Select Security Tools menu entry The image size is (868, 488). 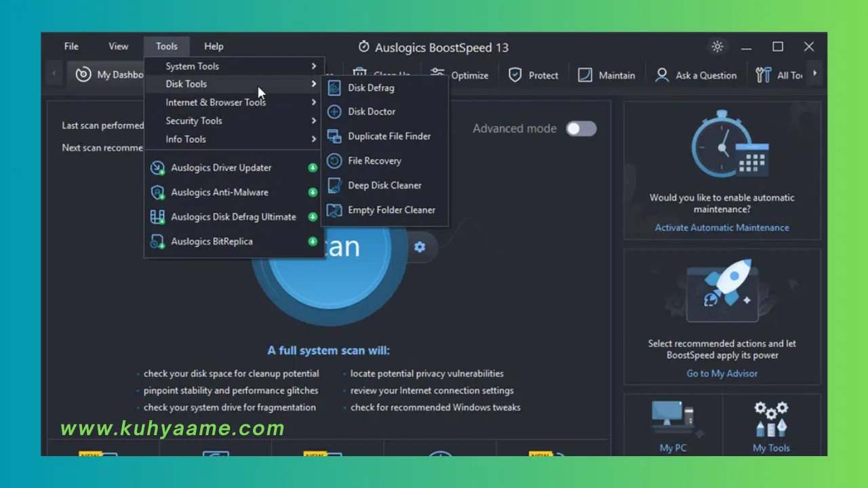[234, 121]
